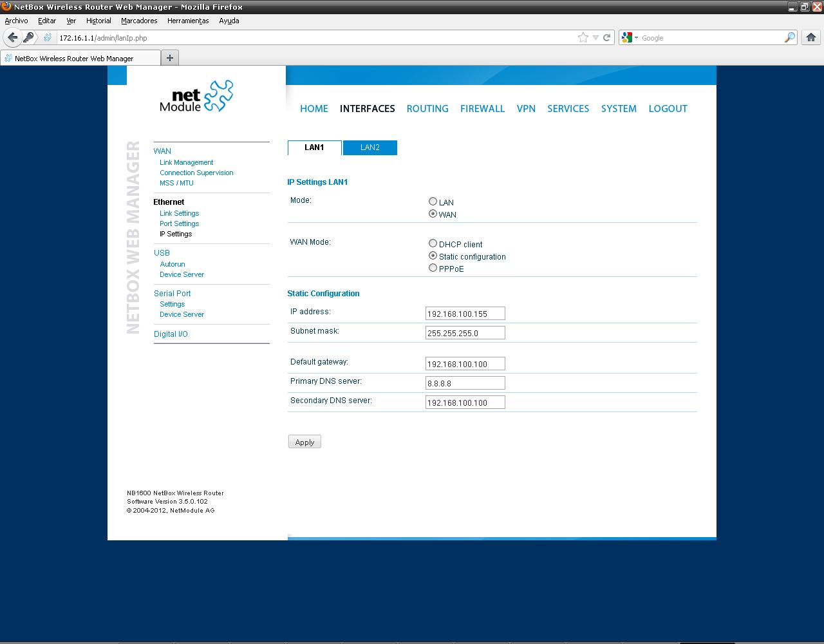Click the key icon beside Back button
Viewport: 824px width, 644px height.
pyautogui.click(x=28, y=37)
